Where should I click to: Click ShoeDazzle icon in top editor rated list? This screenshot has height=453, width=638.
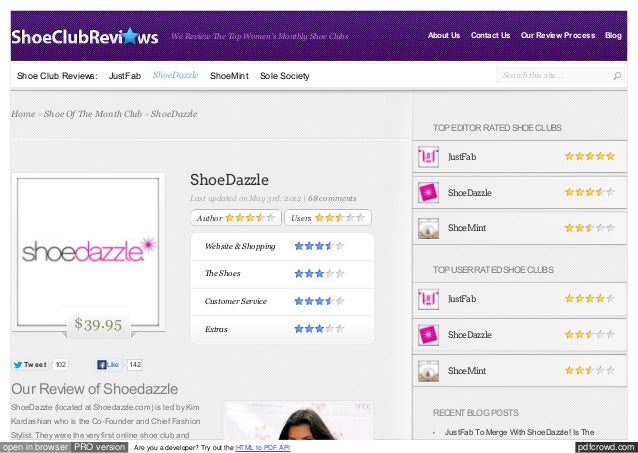428,193
